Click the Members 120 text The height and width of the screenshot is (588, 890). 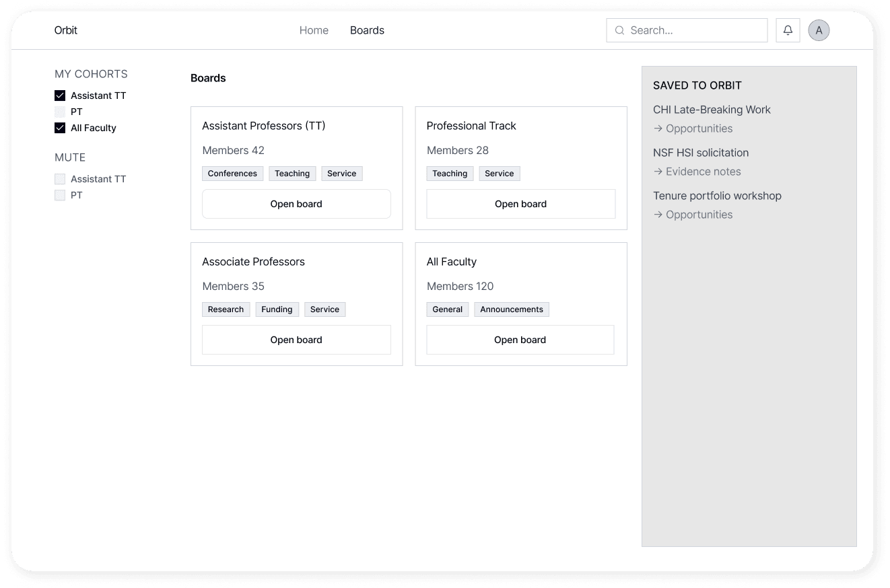coord(460,286)
